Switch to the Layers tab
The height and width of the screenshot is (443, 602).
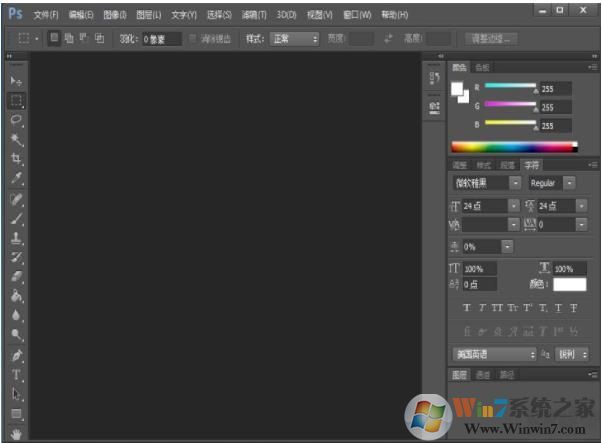tap(459, 375)
